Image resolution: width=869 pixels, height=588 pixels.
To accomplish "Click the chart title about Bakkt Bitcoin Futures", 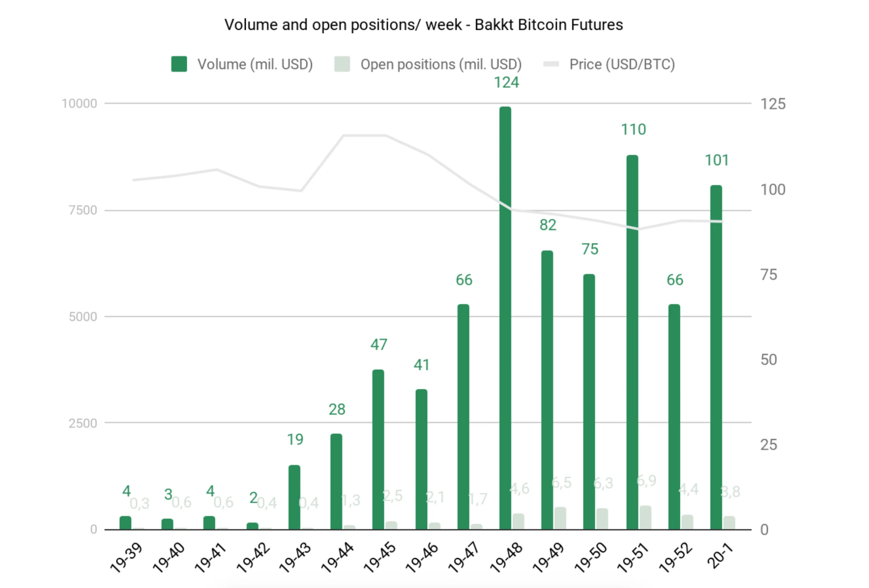I will tap(424, 24).
